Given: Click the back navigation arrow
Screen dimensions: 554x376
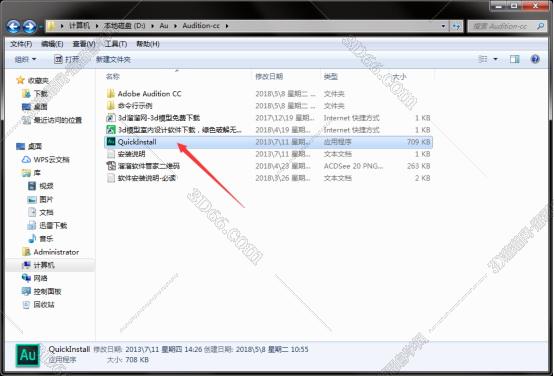Looking at the screenshot, I should [14, 26].
